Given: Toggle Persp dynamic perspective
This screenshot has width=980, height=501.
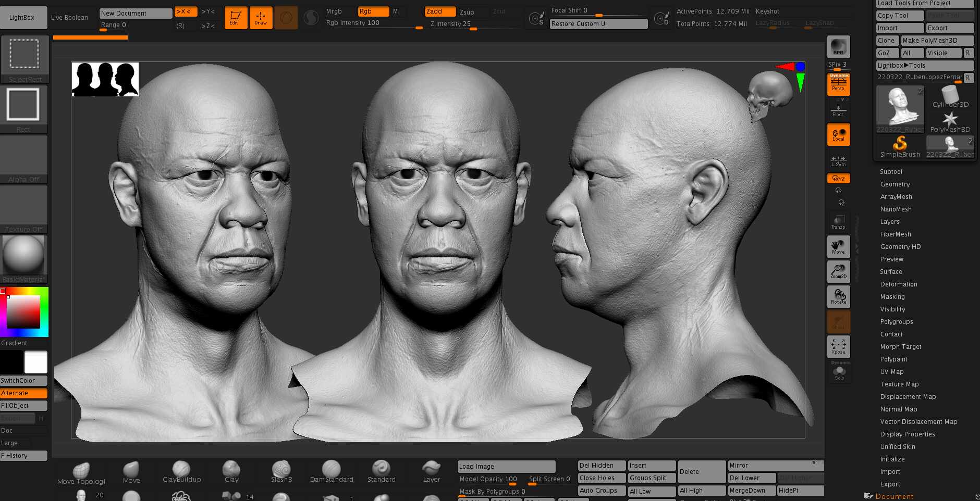Looking at the screenshot, I should 838,84.
